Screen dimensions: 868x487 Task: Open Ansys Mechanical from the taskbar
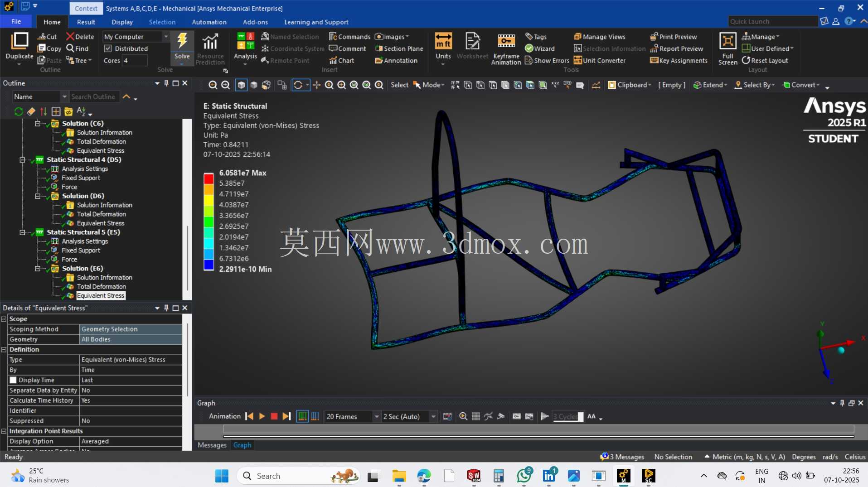click(623, 476)
